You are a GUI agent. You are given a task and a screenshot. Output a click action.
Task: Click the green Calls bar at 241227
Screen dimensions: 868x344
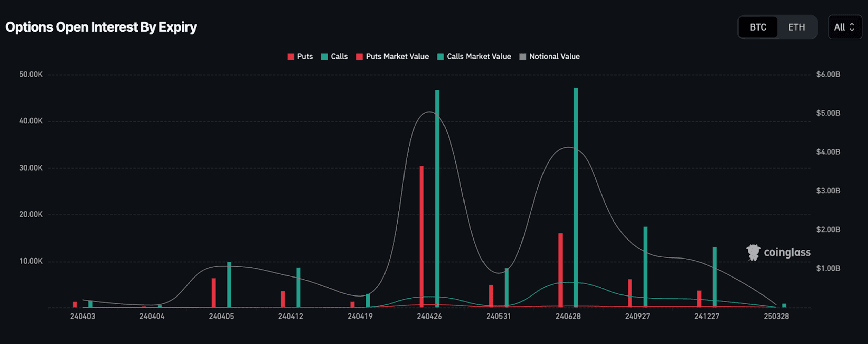(715, 277)
